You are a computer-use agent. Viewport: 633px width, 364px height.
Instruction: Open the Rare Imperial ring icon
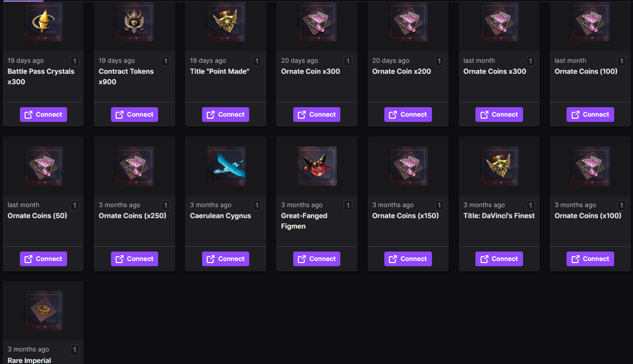(43, 310)
